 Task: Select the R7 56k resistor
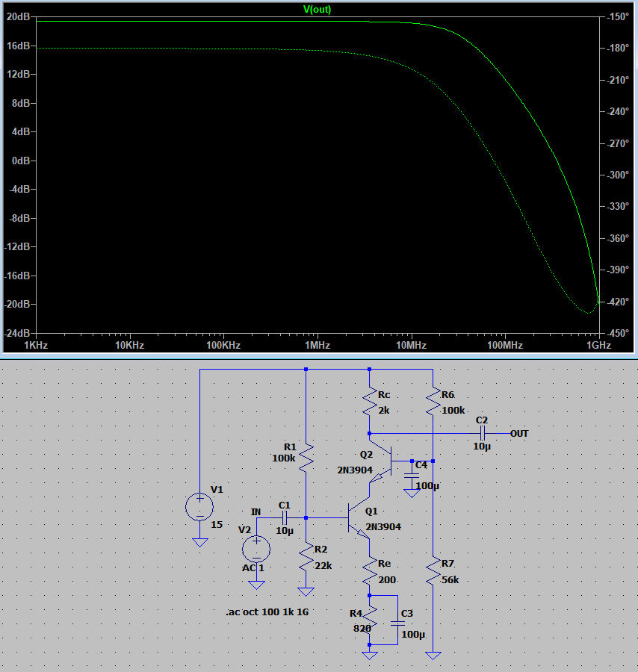point(433,571)
